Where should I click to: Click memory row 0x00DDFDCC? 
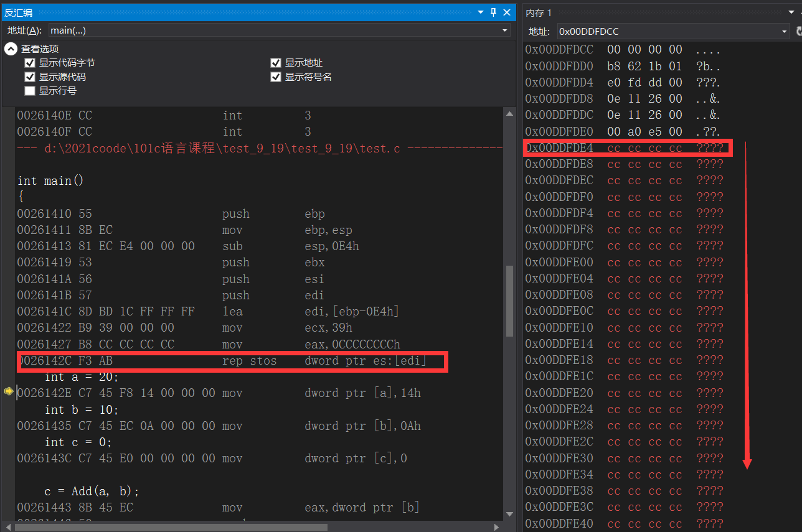coord(623,49)
